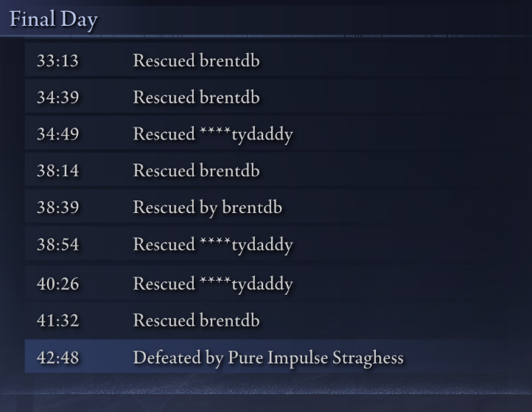Select ****tydaddy name in the 34:49 entry
The height and width of the screenshot is (412, 532).
click(x=246, y=134)
